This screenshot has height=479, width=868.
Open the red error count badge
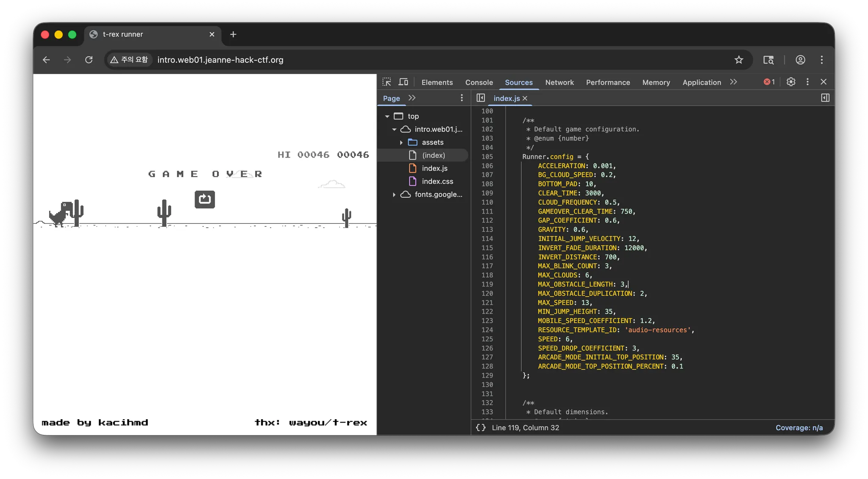click(769, 82)
